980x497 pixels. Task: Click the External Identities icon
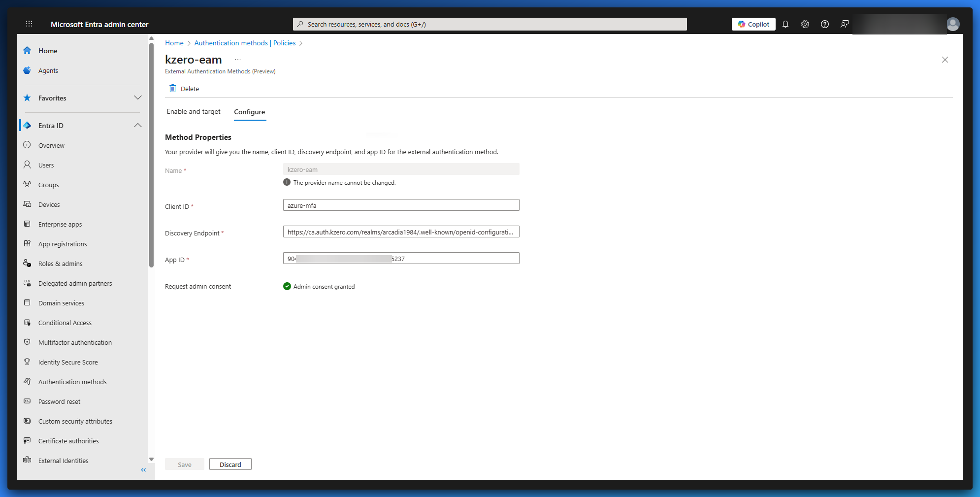pos(27,460)
